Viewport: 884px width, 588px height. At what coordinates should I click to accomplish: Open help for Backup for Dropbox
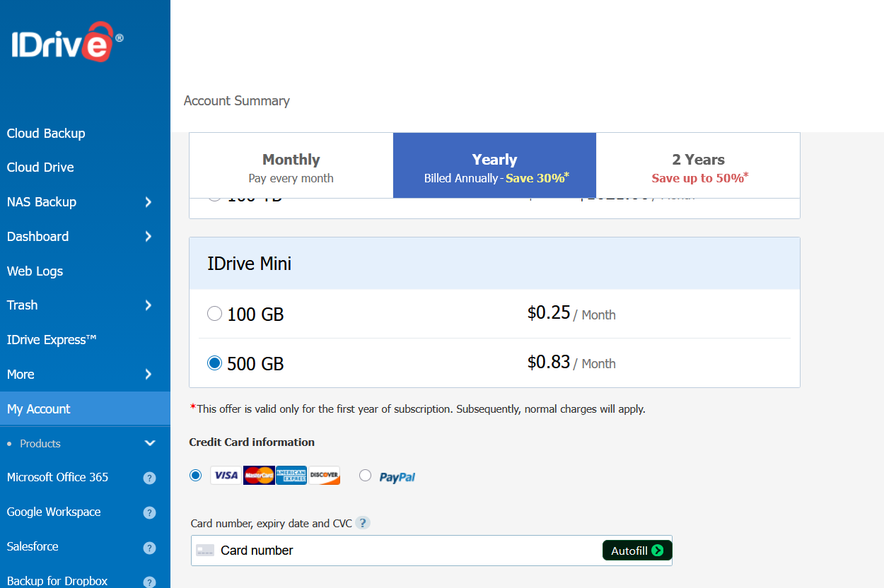[149, 582]
